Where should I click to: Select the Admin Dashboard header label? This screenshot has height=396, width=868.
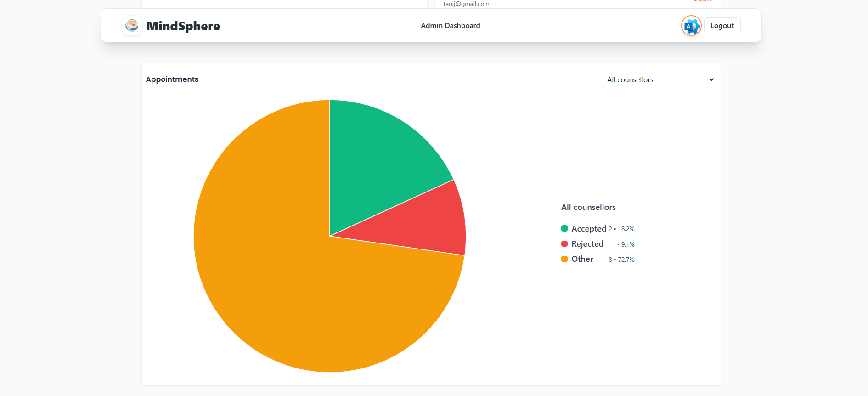[x=451, y=26]
